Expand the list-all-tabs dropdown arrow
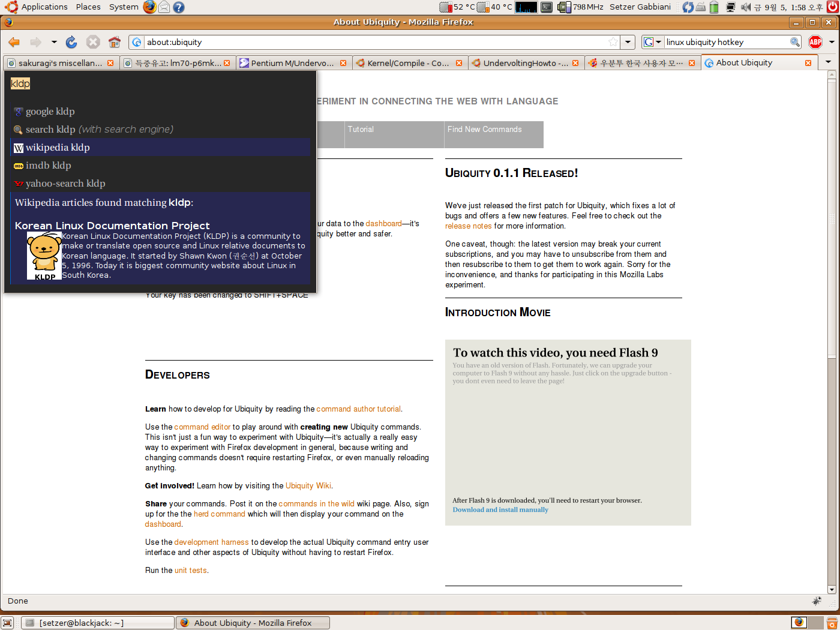The width and height of the screenshot is (840, 630). [829, 62]
